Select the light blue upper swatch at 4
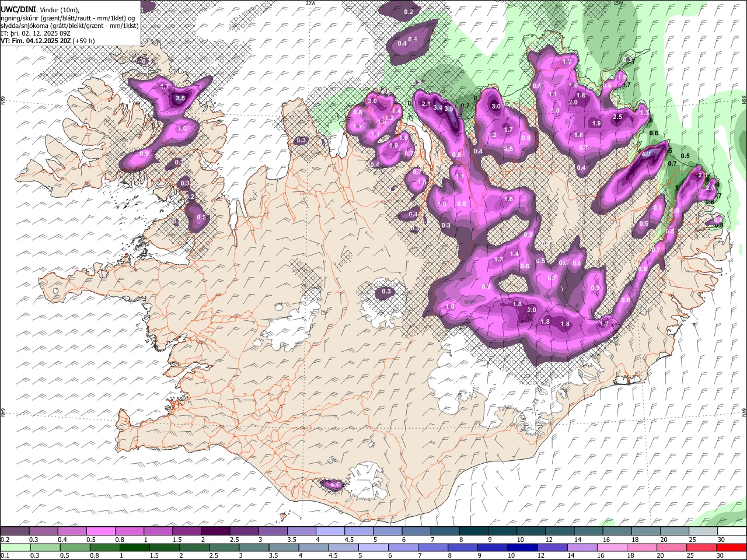This screenshot has height=560, width=747. tap(330, 531)
